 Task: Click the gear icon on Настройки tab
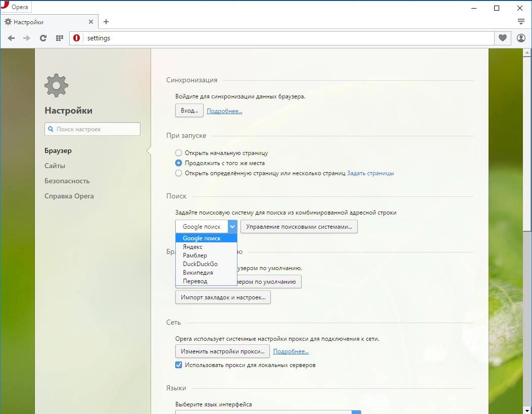[x=8, y=22]
